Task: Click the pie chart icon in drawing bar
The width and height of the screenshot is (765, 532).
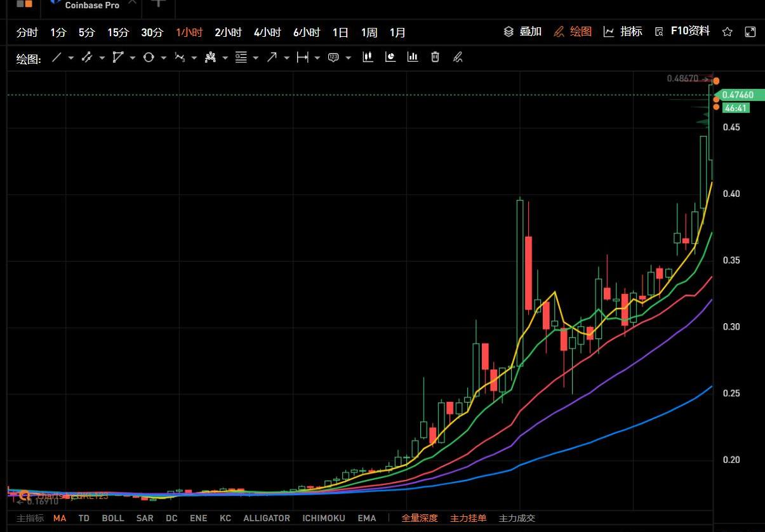Action: tap(390, 57)
